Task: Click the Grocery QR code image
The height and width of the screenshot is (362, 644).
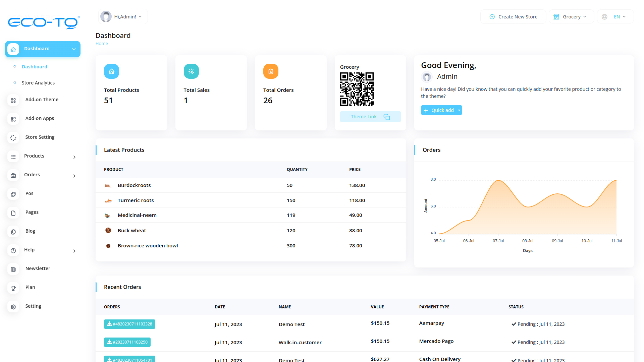Action: click(x=357, y=89)
